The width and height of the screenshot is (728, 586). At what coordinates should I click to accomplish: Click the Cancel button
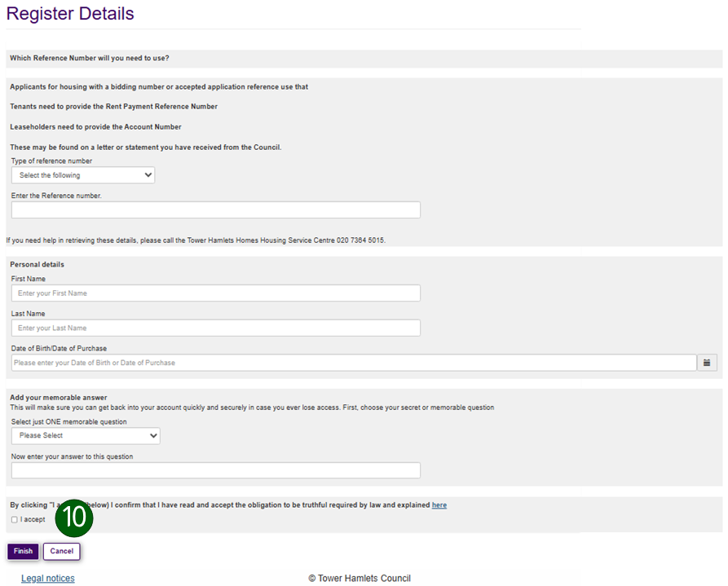tap(62, 552)
